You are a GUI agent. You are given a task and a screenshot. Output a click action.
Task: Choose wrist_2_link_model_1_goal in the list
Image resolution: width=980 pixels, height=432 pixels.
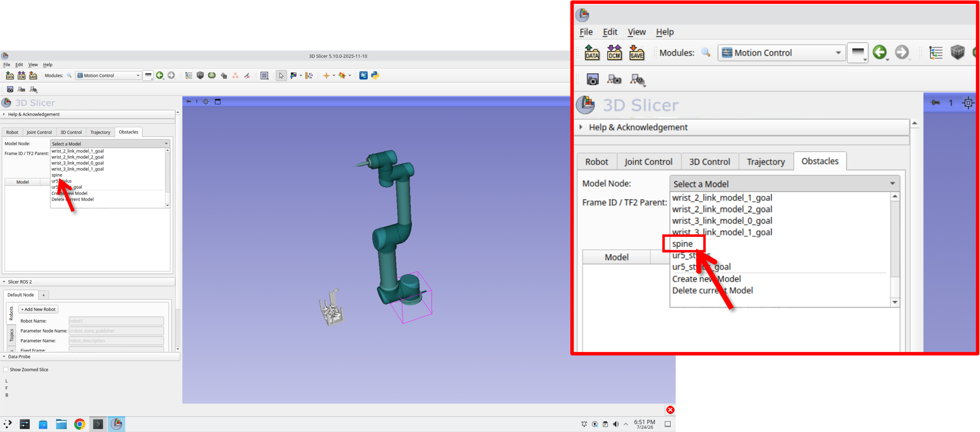pos(78,151)
